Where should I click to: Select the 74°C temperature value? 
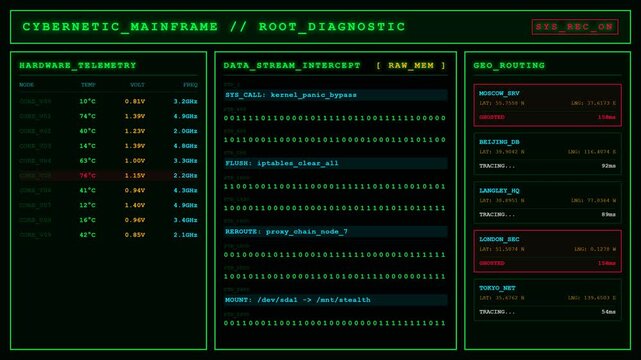point(87,116)
